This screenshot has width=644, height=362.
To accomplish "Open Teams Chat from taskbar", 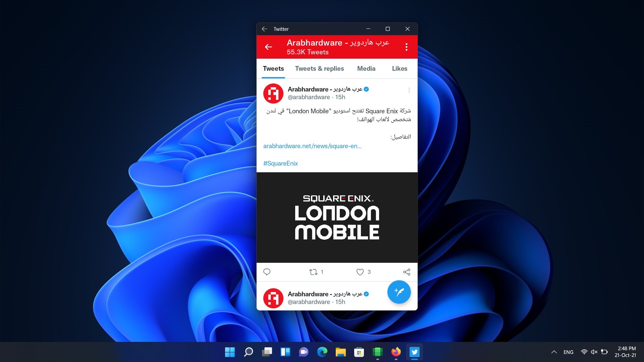I will point(304,352).
